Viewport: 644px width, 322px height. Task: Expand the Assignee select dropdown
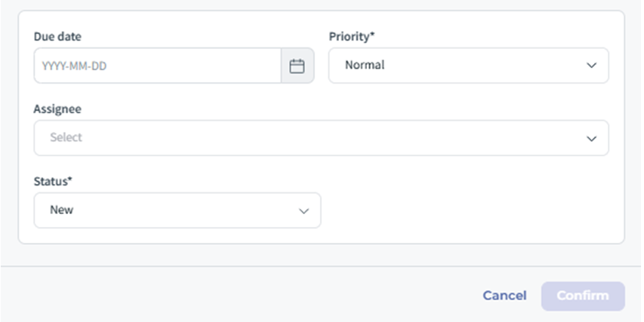click(x=321, y=138)
